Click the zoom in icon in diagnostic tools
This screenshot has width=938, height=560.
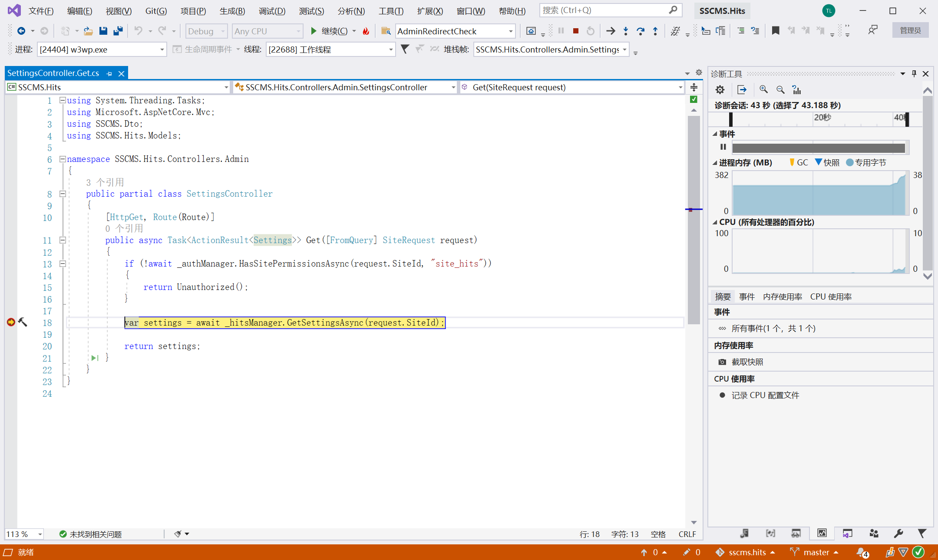(x=763, y=90)
